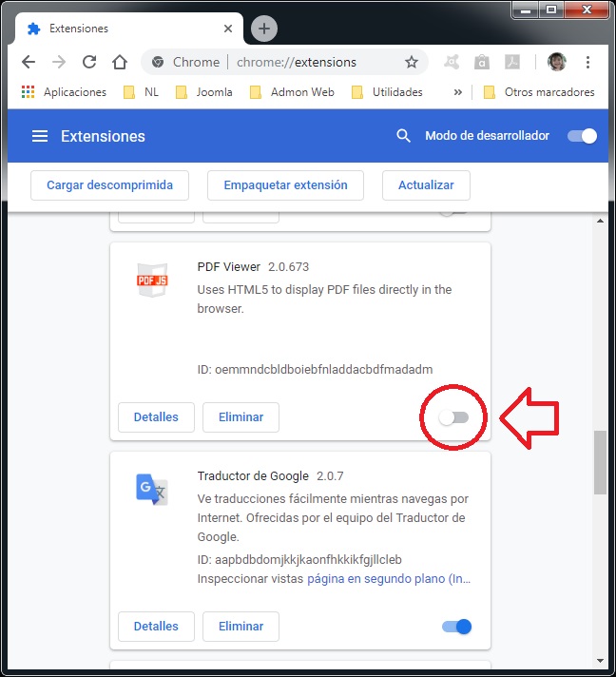Click the Traductor de Google logo

point(152,489)
